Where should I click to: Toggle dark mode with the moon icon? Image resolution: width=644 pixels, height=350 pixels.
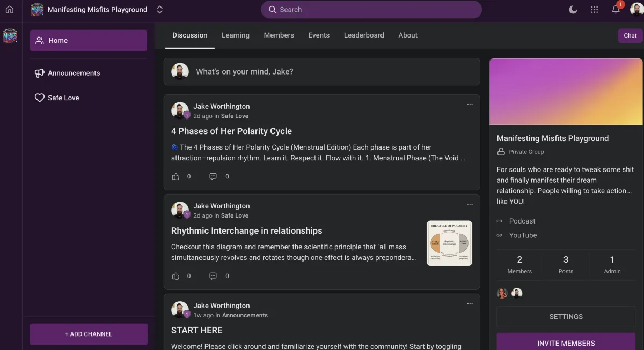573,10
